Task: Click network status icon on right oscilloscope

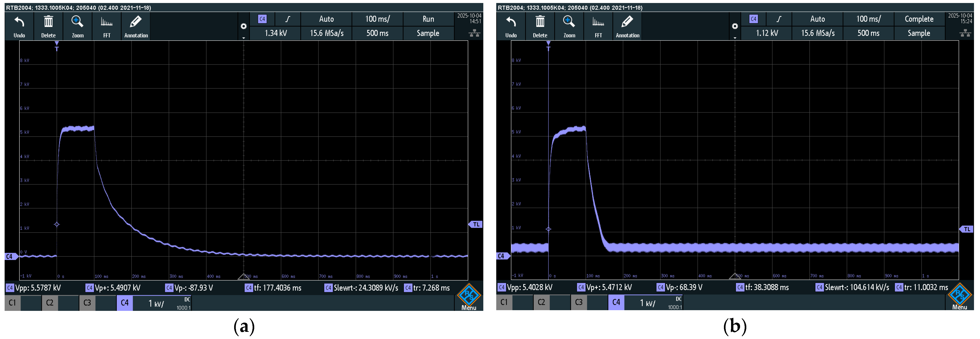Action: pyautogui.click(x=965, y=33)
